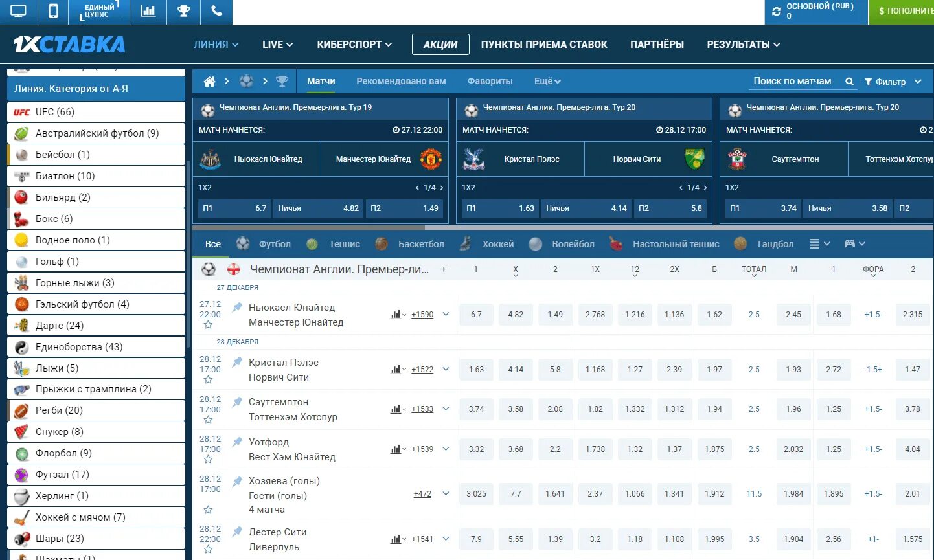
Task: Open the +1590 additional markets link
Action: click(422, 315)
